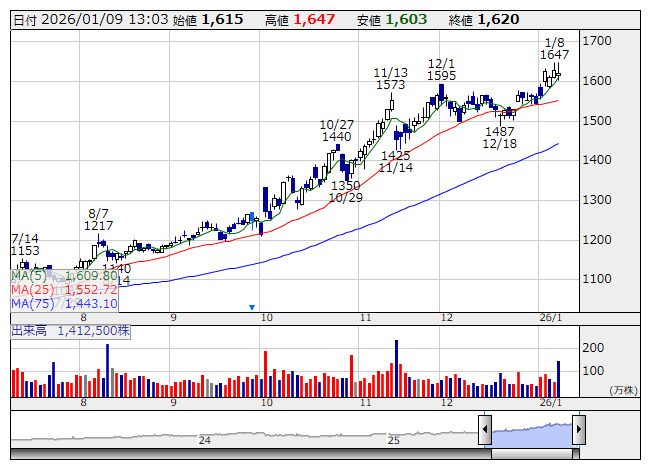Click the 11/13 1573 peak label
653x470 pixels.
tap(390, 79)
